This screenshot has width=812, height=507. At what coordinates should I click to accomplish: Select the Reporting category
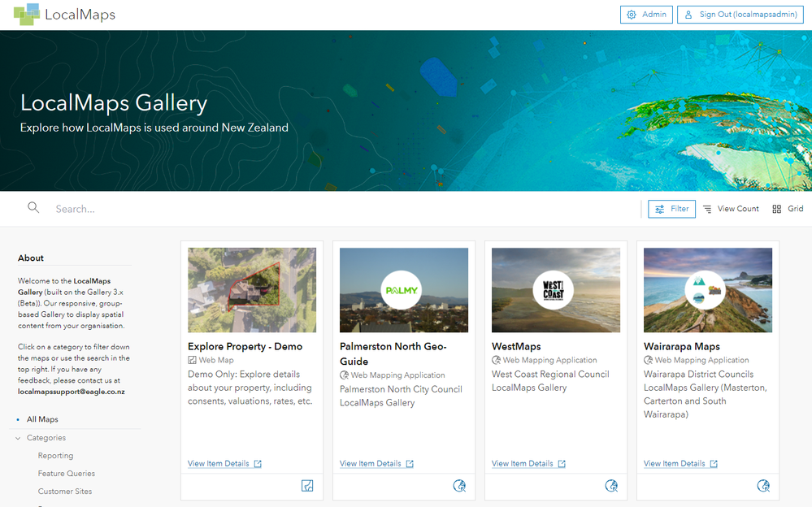(56, 455)
